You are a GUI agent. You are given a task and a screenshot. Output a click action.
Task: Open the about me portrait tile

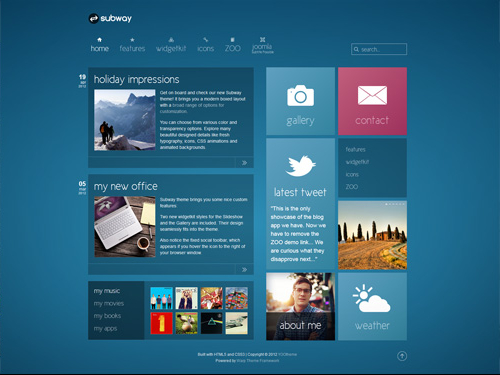pos(300,306)
